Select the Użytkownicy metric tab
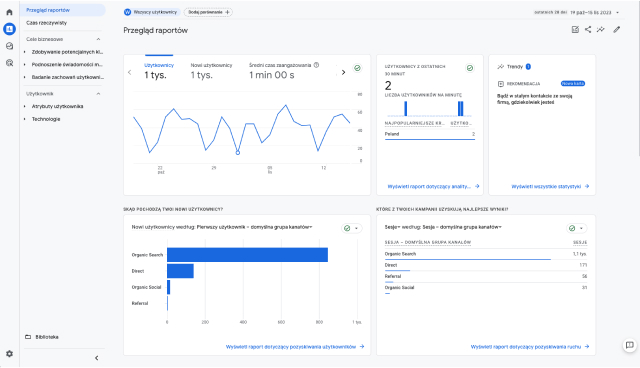 [x=159, y=71]
